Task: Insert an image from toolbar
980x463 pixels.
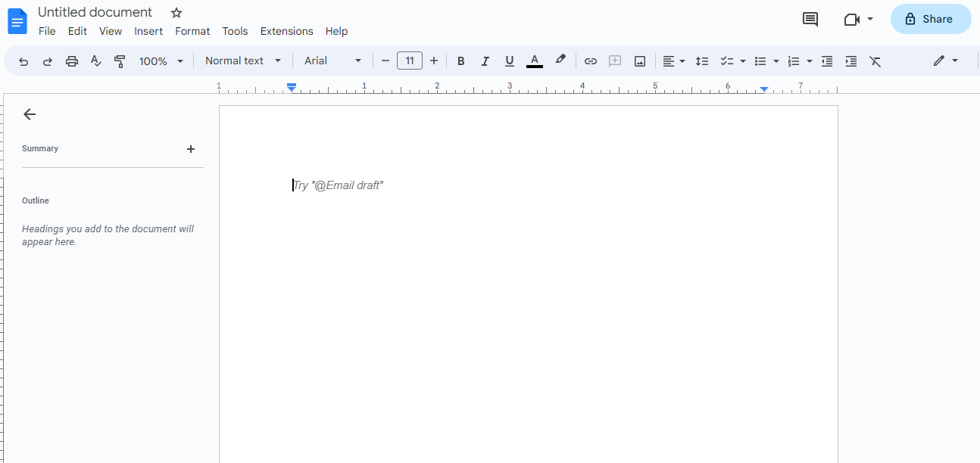Action: pyautogui.click(x=640, y=61)
